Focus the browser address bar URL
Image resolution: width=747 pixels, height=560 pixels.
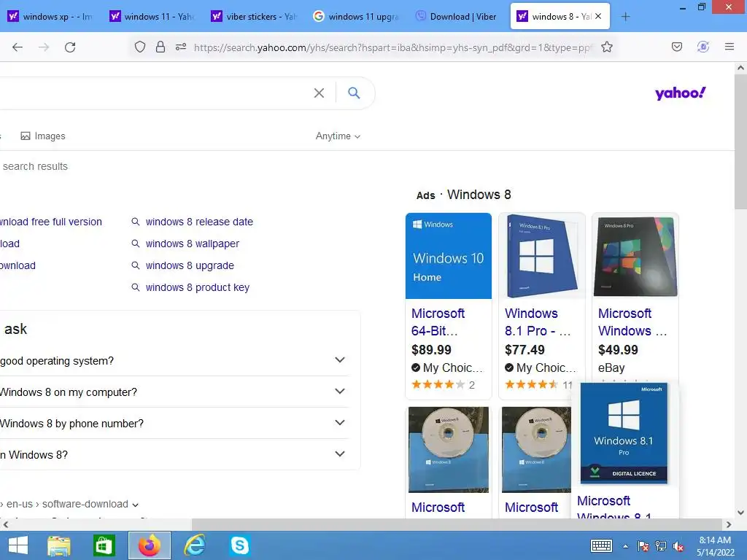click(393, 47)
